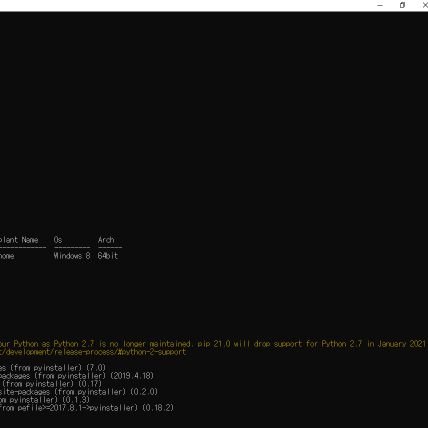Click the line ending with '(0.1.3)'

click(x=45, y=400)
